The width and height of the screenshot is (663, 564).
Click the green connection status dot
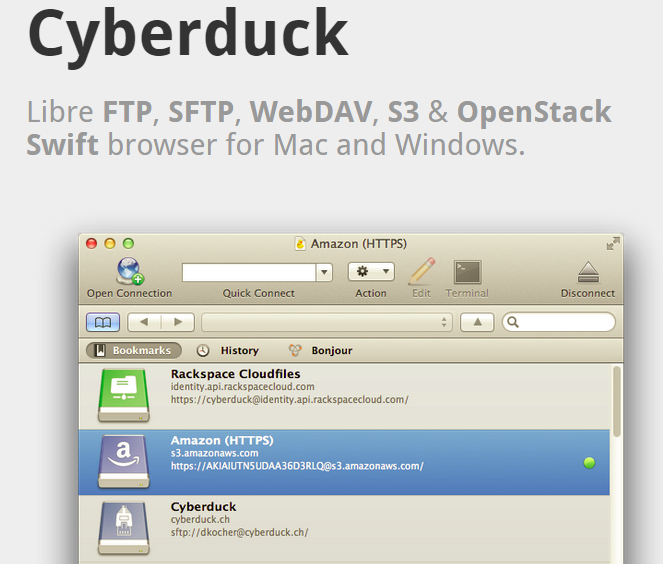tap(589, 463)
